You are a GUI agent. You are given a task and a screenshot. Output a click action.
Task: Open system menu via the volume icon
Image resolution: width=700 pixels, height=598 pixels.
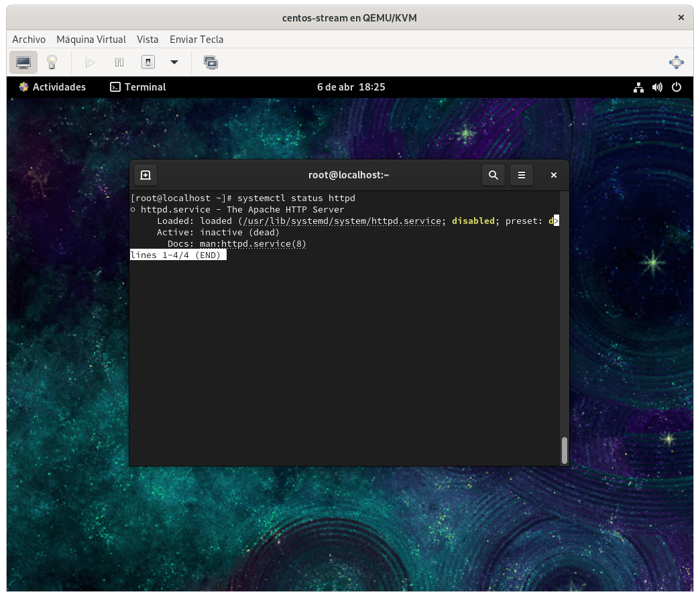657,87
